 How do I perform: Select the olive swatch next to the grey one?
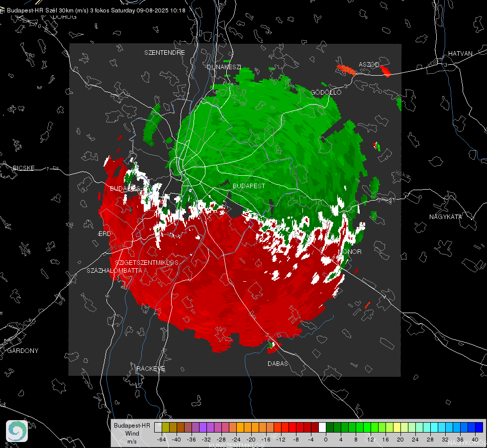click(x=166, y=427)
